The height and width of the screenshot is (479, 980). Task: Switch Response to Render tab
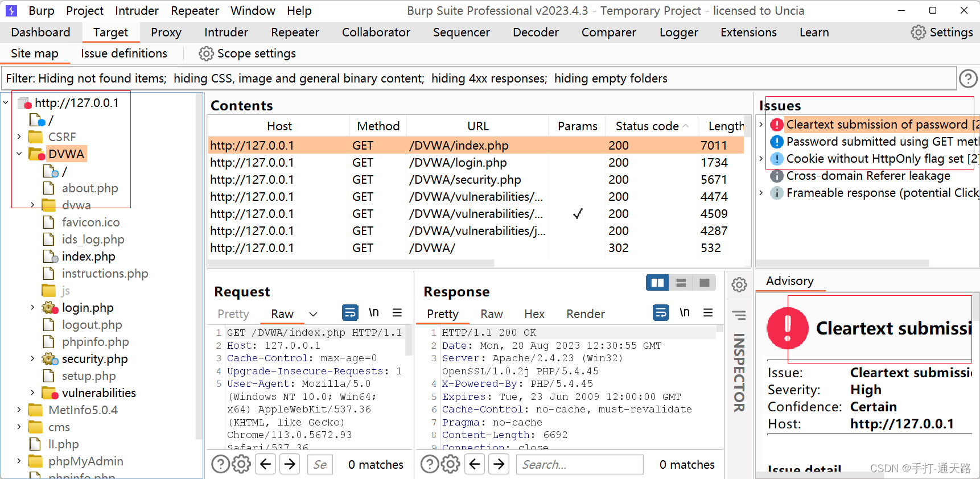[586, 314]
